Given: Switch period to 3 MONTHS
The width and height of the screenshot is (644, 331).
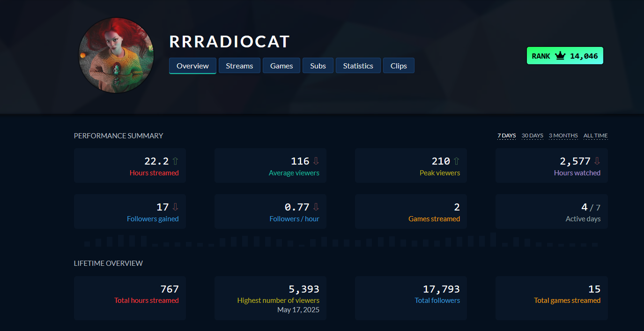Looking at the screenshot, I should tap(563, 135).
